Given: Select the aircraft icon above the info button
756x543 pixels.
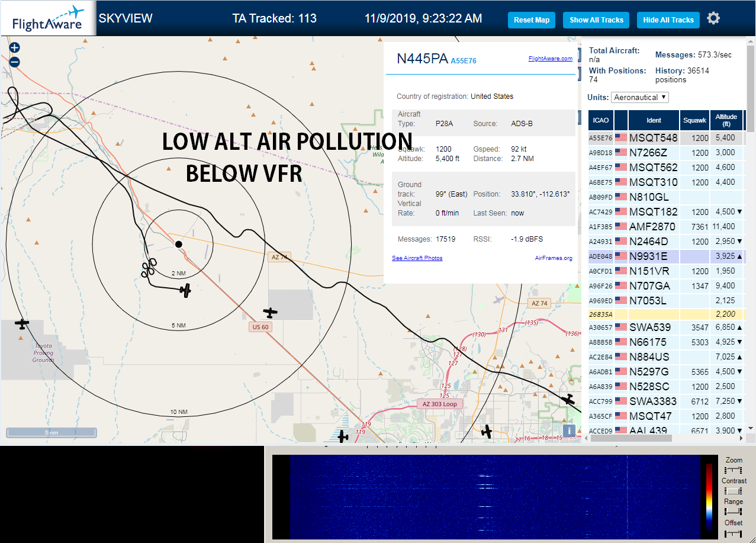Looking at the screenshot, I should click(569, 399).
